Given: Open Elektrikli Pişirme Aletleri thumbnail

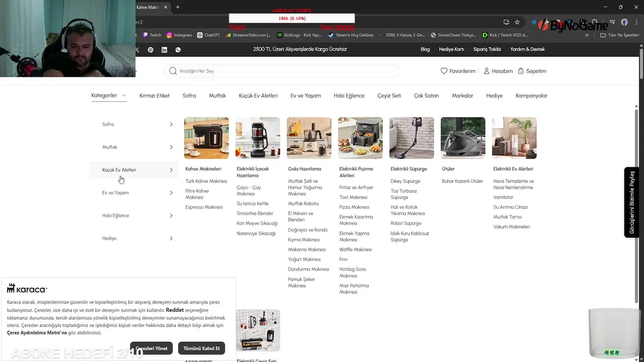Looking at the screenshot, I should 360,138.
